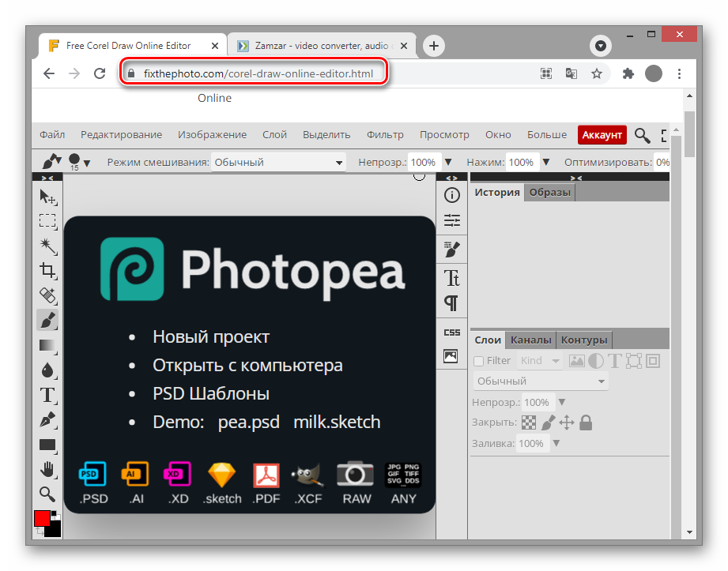Open the Info panel icon
728x571 pixels.
[452, 195]
